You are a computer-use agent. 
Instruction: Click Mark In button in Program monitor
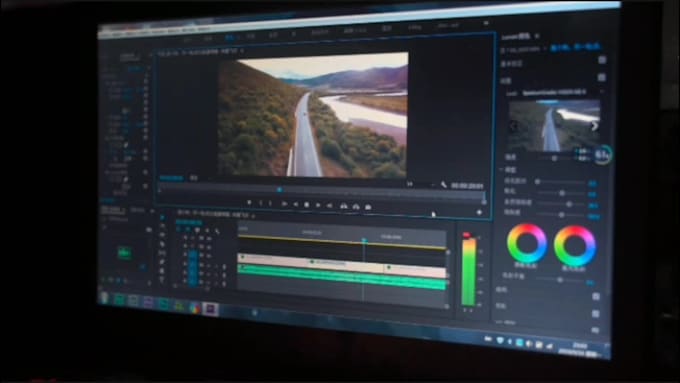[x=260, y=203]
